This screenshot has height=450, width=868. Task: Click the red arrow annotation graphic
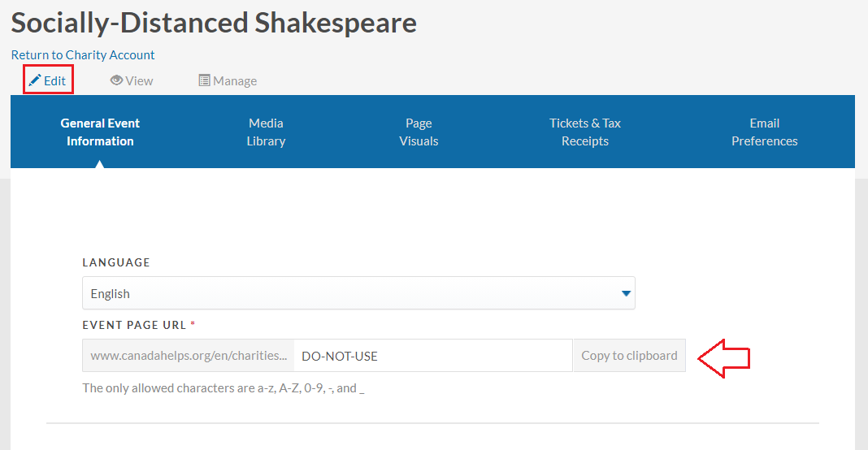(x=724, y=358)
